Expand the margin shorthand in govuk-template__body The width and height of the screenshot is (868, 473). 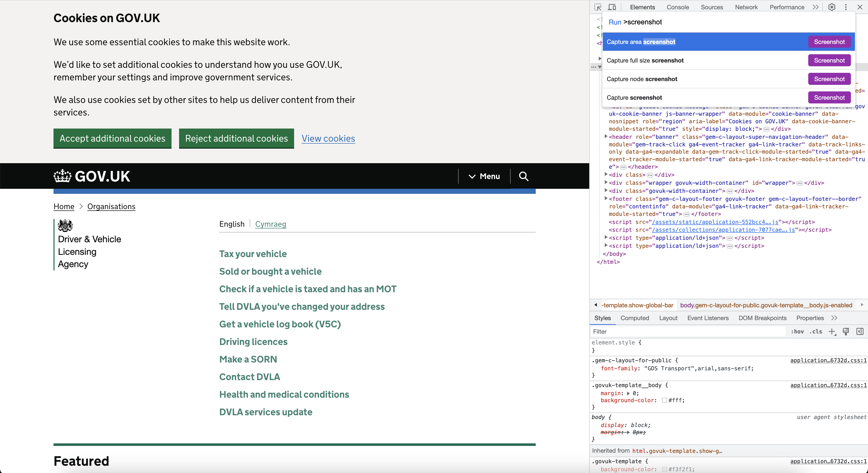(x=628, y=393)
